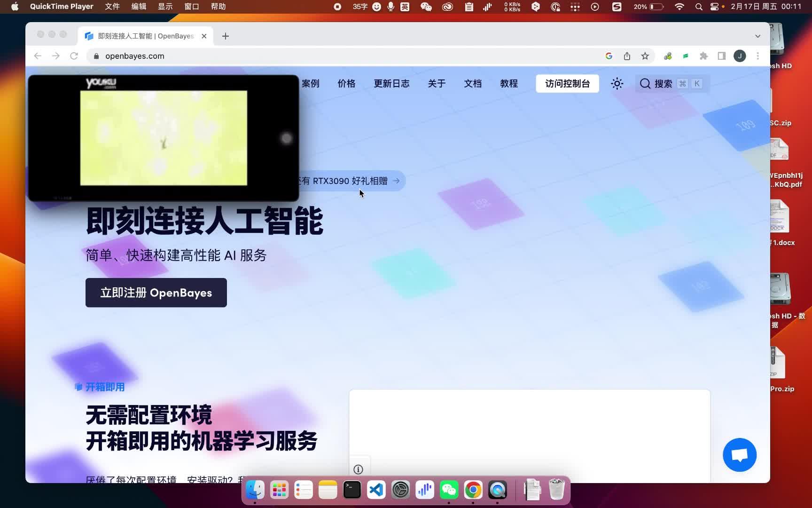The height and width of the screenshot is (508, 812).
Task: Click the microphone icon in menu bar
Action: [390, 7]
